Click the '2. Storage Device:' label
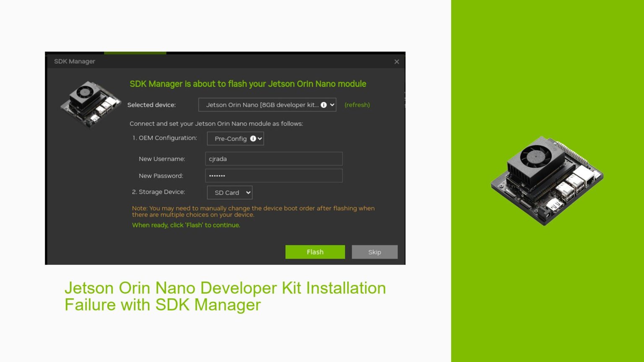 158,192
